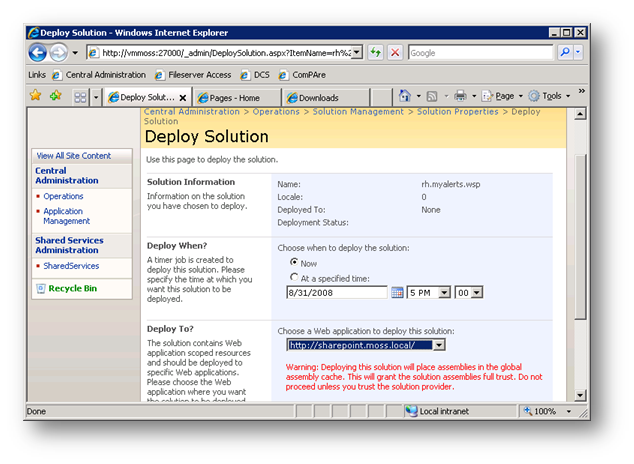
Task: Click the address bar URL field
Action: pyautogui.click(x=220, y=53)
